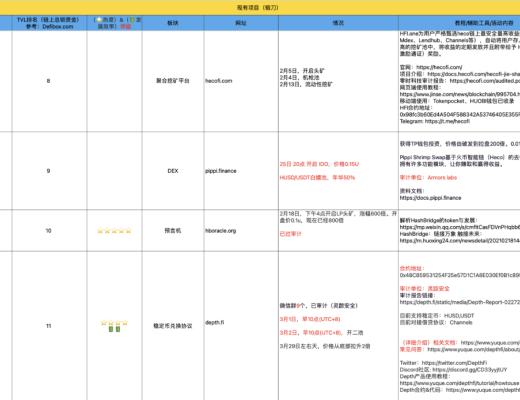This screenshot has height=400, width=520.
Task: Open the yuque.com depthfi tutorial link
Action: pyautogui.click(x=460, y=383)
